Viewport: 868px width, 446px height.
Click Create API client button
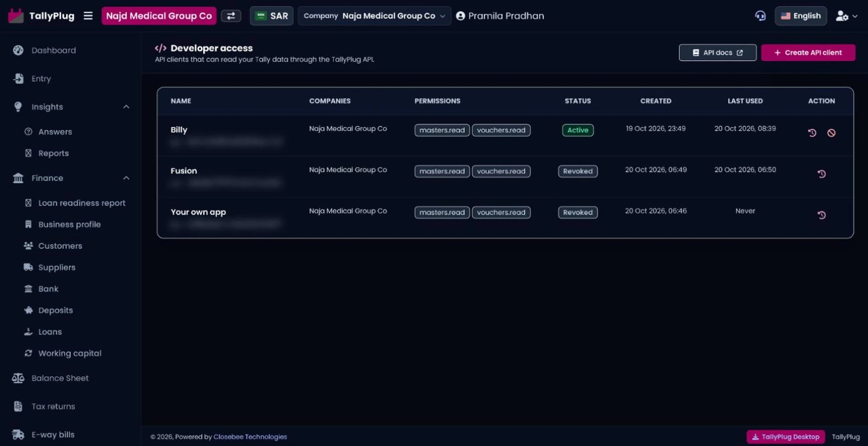(808, 52)
